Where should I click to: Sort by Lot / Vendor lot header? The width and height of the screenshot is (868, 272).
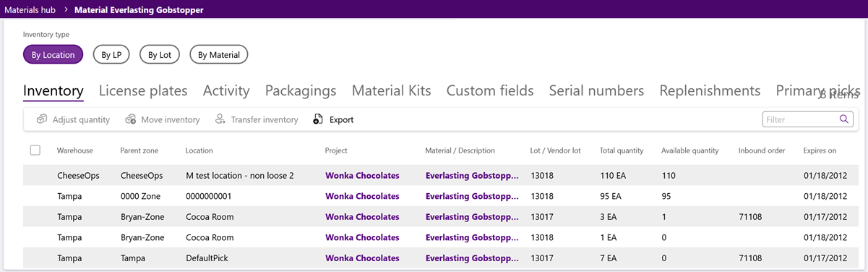(x=555, y=150)
